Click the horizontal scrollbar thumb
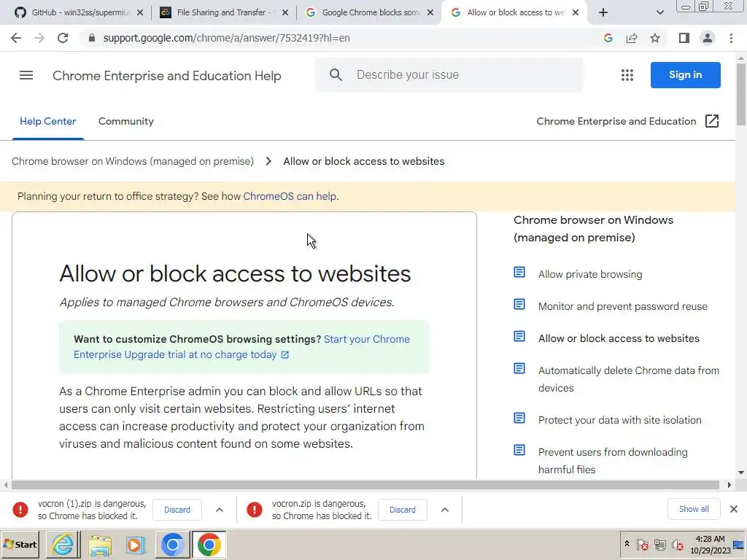Screen dimensions: 747x560 point(365,485)
